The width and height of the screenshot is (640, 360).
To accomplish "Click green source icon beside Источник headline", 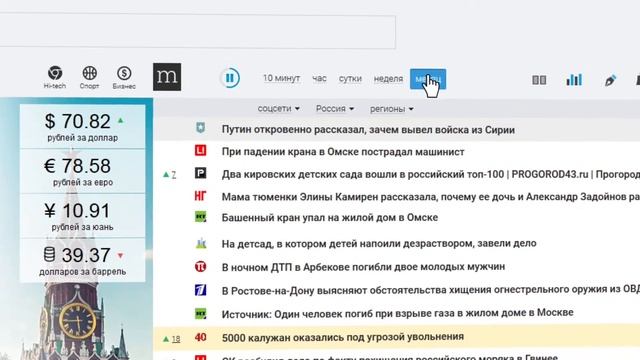I will 200,313.
